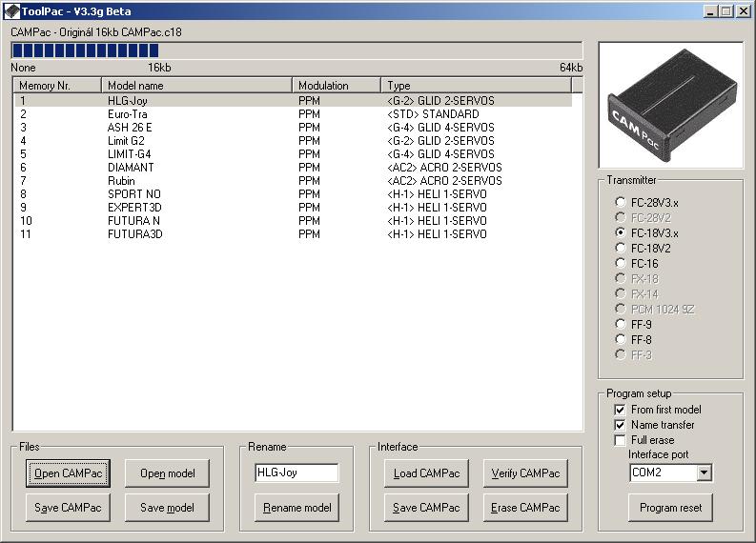The image size is (756, 543).
Task: Click Save CAMPac in Interface group
Action: click(426, 508)
